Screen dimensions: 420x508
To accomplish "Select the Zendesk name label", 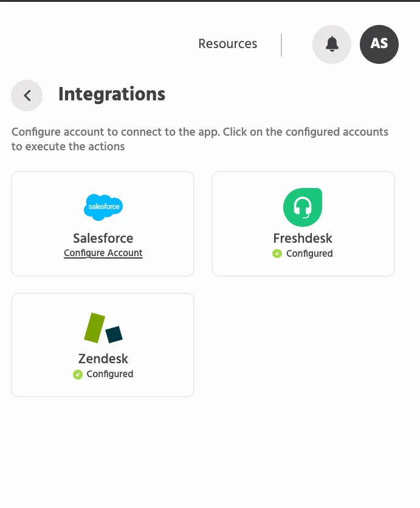I will [x=103, y=359].
